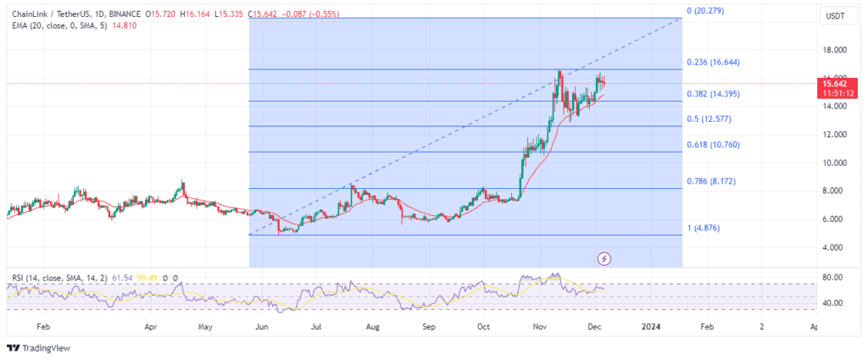Click the Aug date on time axis
The width and height of the screenshot is (868, 360).
pos(373,327)
